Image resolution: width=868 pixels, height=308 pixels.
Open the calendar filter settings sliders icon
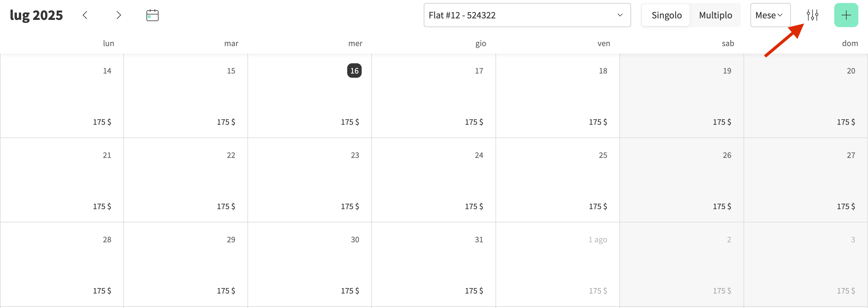812,15
